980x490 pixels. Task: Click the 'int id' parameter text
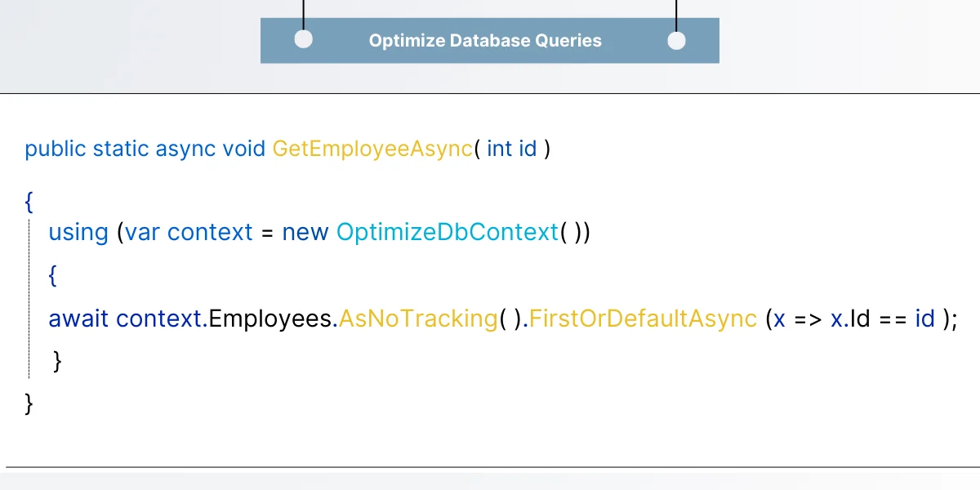click(512, 149)
